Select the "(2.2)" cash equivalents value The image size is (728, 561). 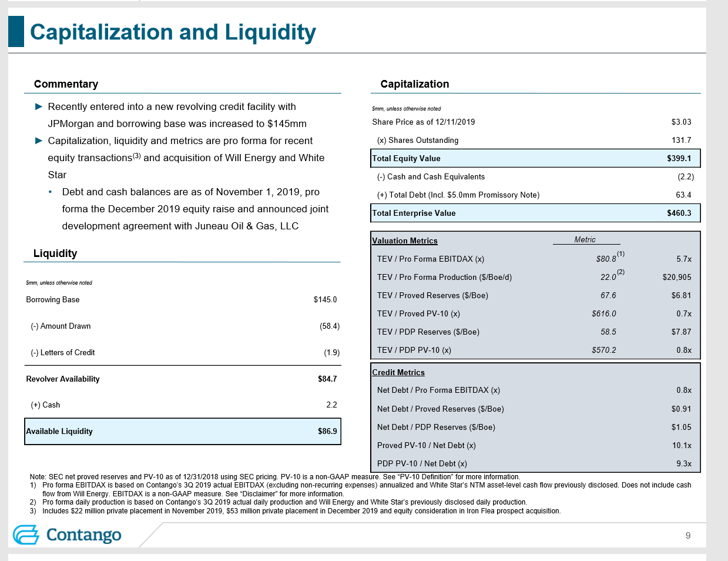tap(686, 176)
